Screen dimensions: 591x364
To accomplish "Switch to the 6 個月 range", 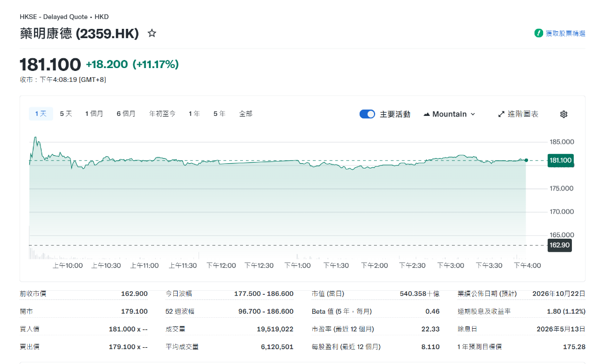I will [x=126, y=114].
